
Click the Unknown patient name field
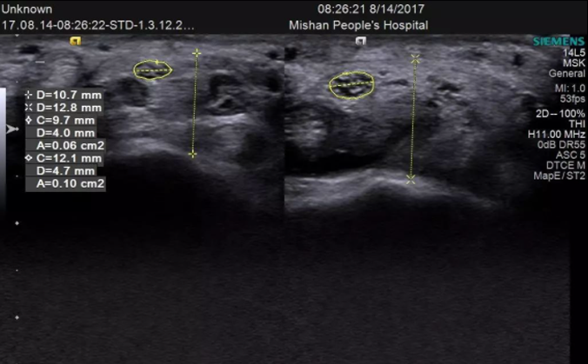coord(27,10)
